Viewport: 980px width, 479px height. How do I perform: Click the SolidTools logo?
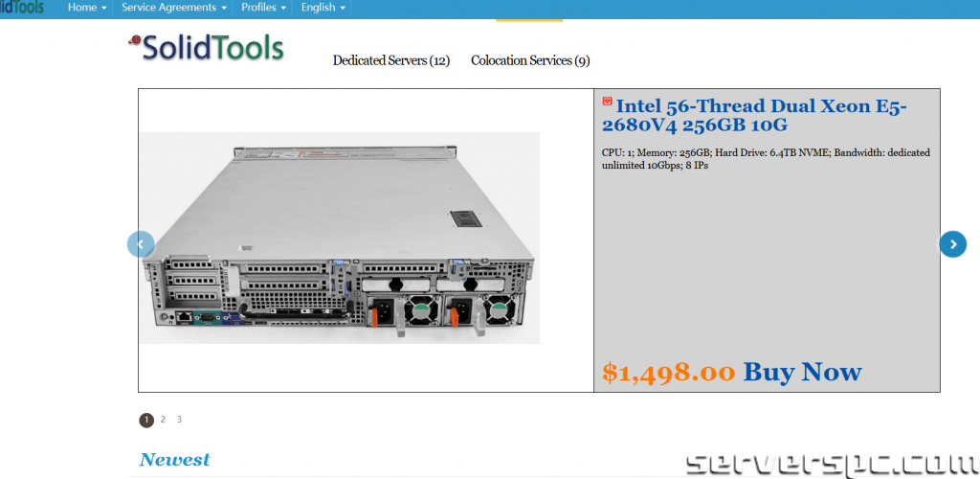pos(207,48)
